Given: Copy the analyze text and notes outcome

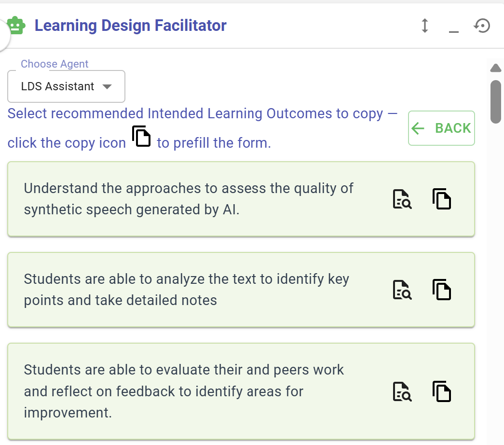Looking at the screenshot, I should coord(442,290).
